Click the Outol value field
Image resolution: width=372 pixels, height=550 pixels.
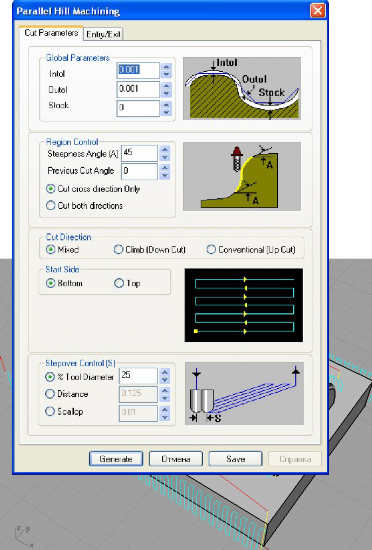[x=138, y=89]
